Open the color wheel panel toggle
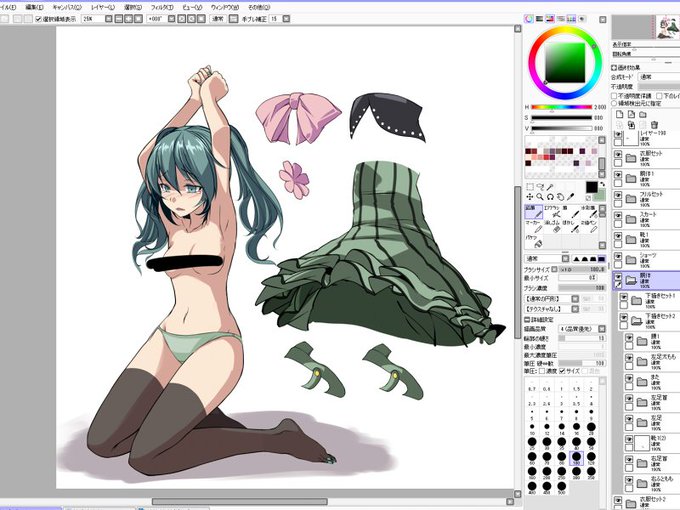Screen dimensions: 680x510 tap(529, 19)
